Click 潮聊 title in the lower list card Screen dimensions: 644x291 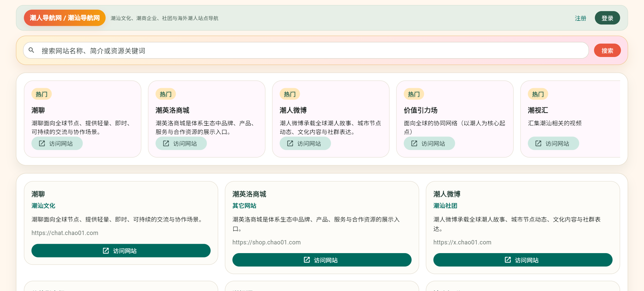point(38,194)
